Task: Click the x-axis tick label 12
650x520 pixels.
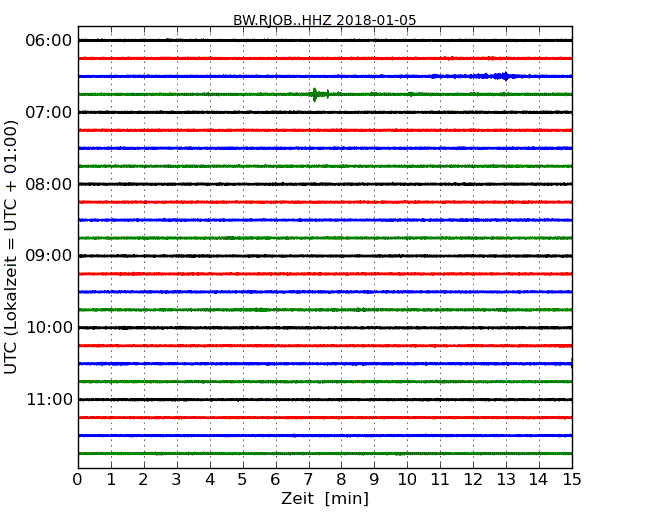Action: tap(473, 480)
